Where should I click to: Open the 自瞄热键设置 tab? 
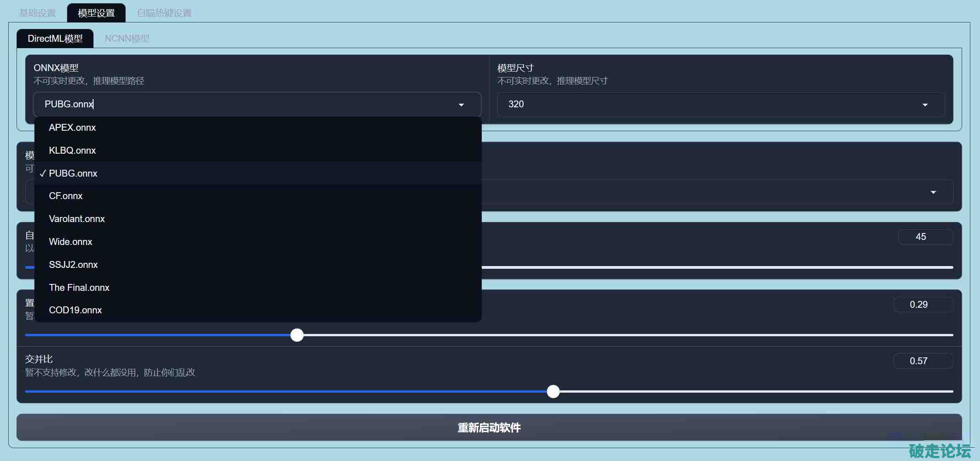tap(164, 13)
